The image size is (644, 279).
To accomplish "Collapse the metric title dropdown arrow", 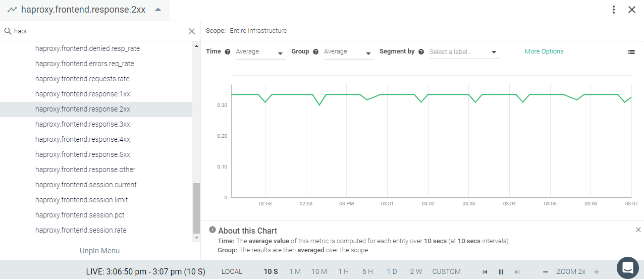I will click(x=158, y=10).
